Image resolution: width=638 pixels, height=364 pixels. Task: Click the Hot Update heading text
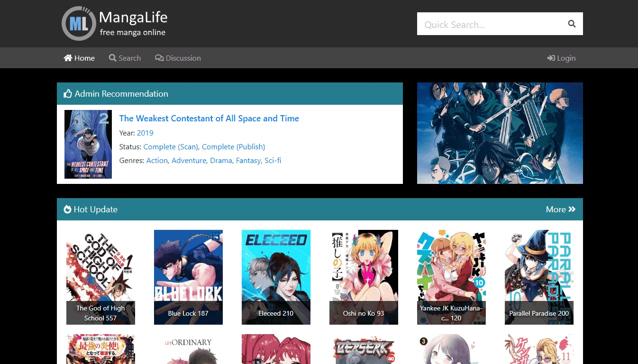[95, 209]
